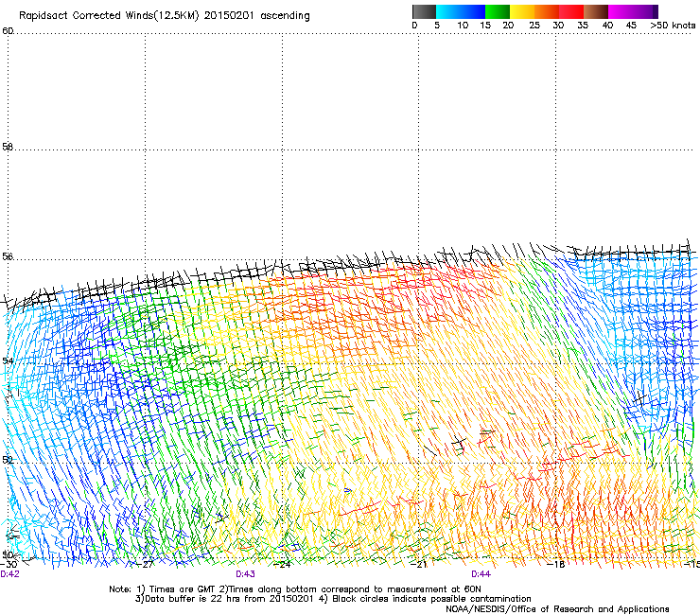Click the 'Data buffer is 22 hrs' footnote line
Viewport: 700px width, 615px height.
(x=334, y=599)
